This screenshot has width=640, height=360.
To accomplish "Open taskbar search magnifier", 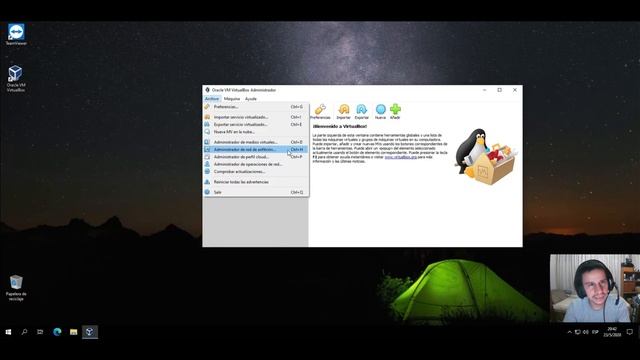I will coord(24,332).
